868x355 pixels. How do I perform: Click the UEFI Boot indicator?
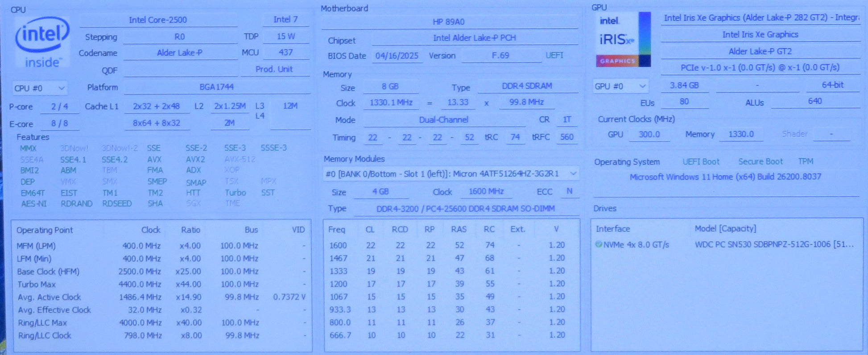coord(700,161)
